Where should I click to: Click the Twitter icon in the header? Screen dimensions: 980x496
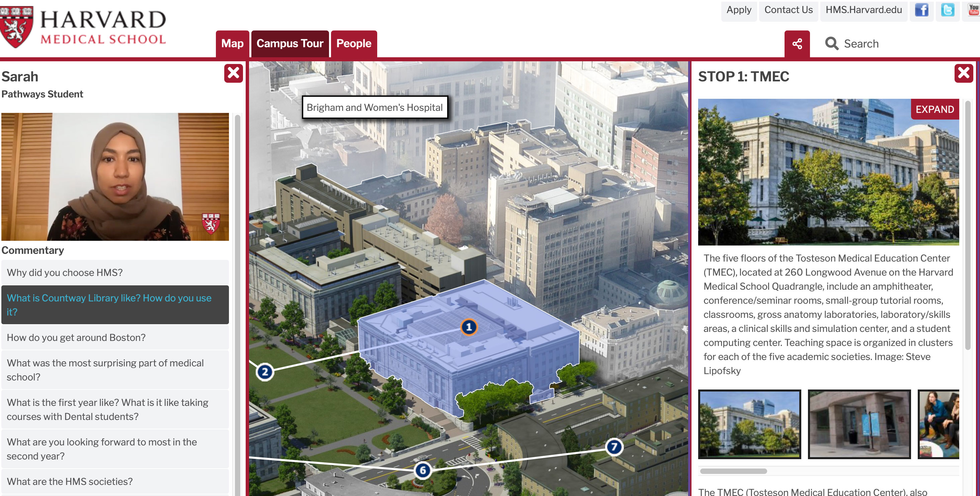[x=948, y=10]
